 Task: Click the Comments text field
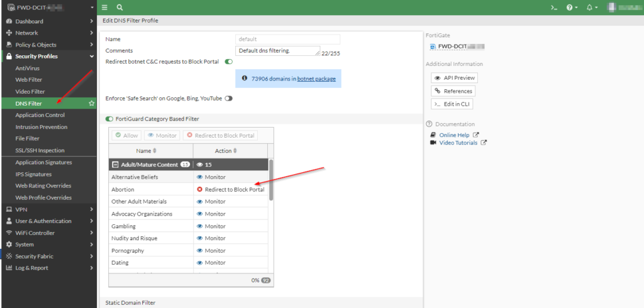pos(277,50)
